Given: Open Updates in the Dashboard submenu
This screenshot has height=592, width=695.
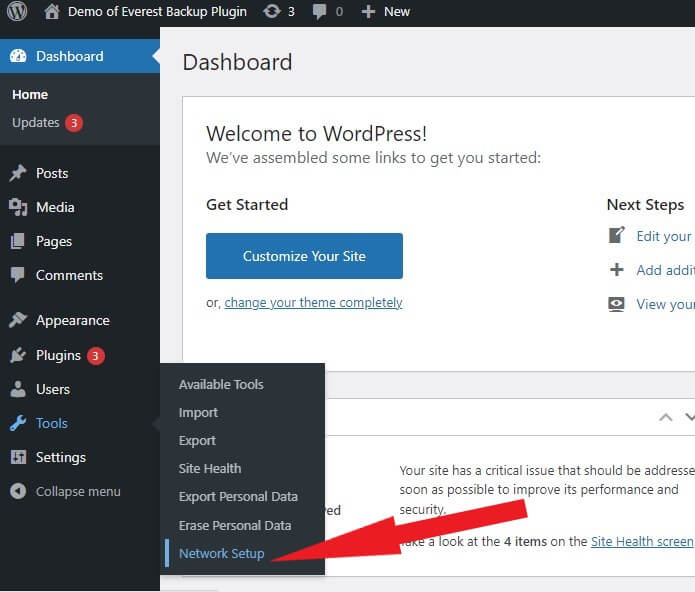Looking at the screenshot, I should [36, 122].
